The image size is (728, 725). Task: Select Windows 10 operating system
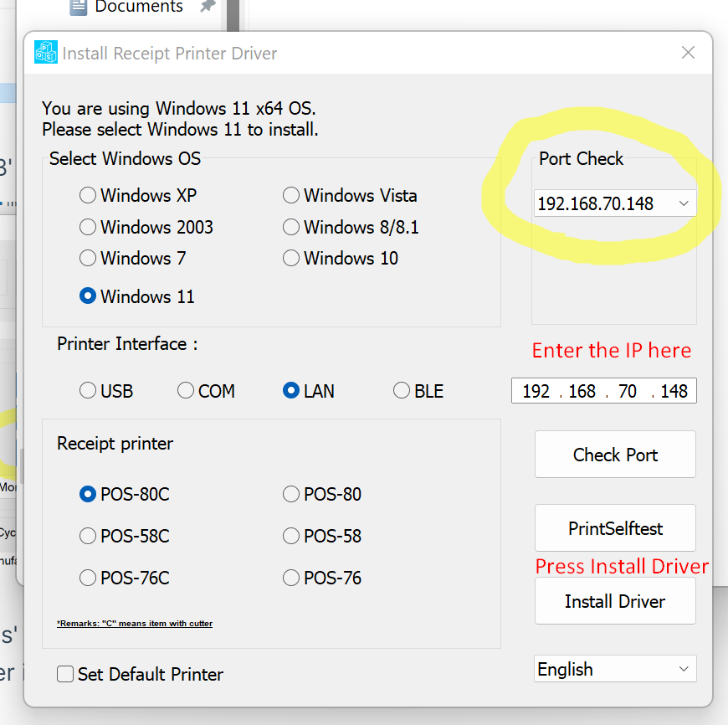pos(290,258)
